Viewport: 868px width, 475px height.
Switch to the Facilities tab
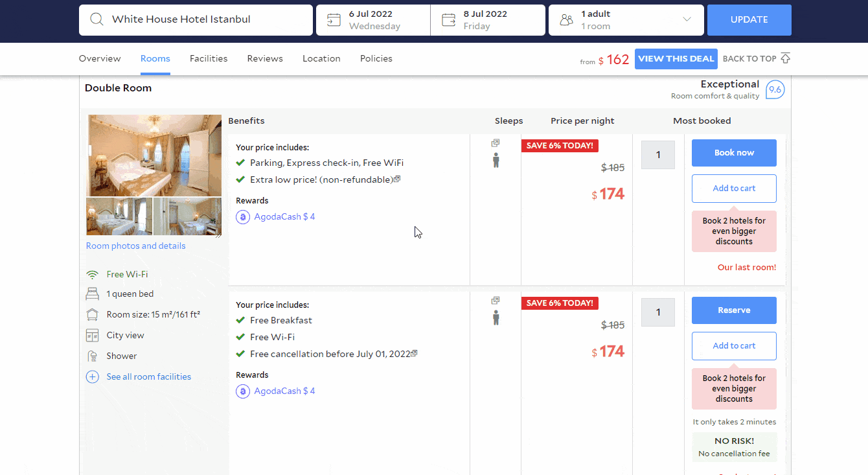point(209,58)
